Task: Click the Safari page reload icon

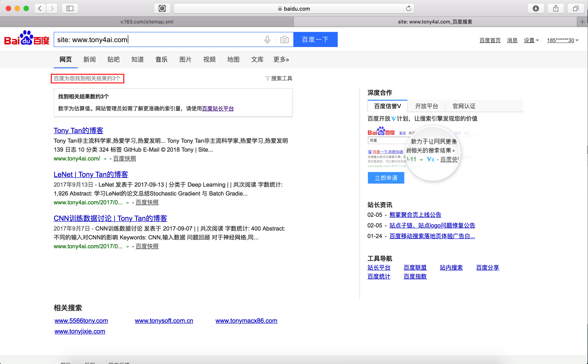Action: (x=408, y=9)
